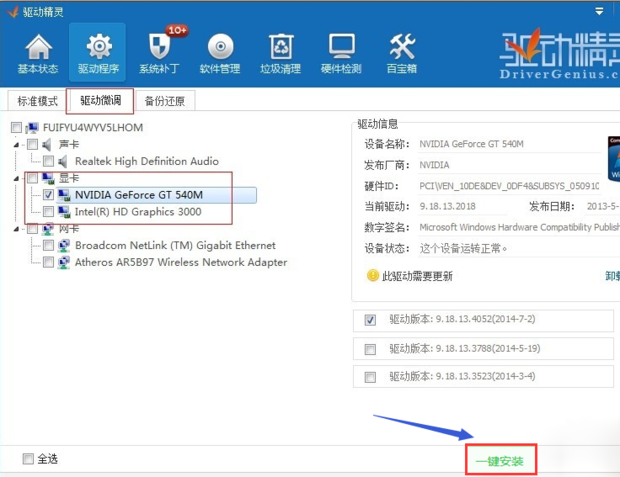Click the 此驱动需要更新 notice text
This screenshot has height=477, width=620.
tap(417, 276)
